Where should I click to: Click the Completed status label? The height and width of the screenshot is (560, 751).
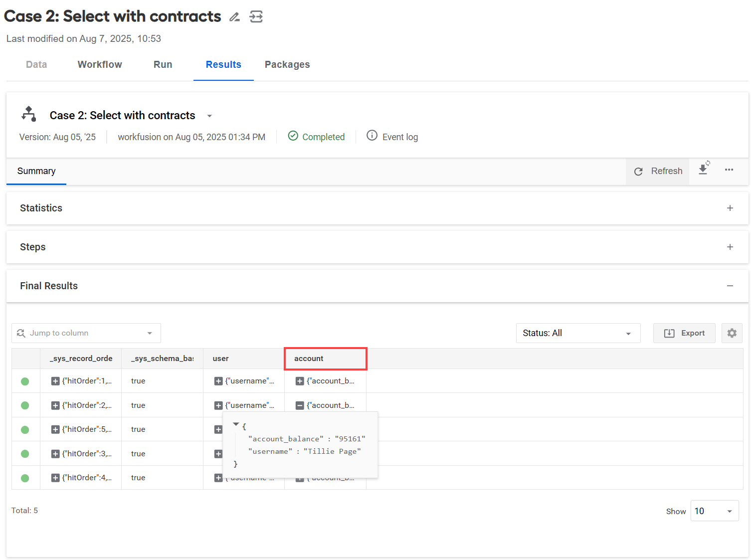click(323, 137)
